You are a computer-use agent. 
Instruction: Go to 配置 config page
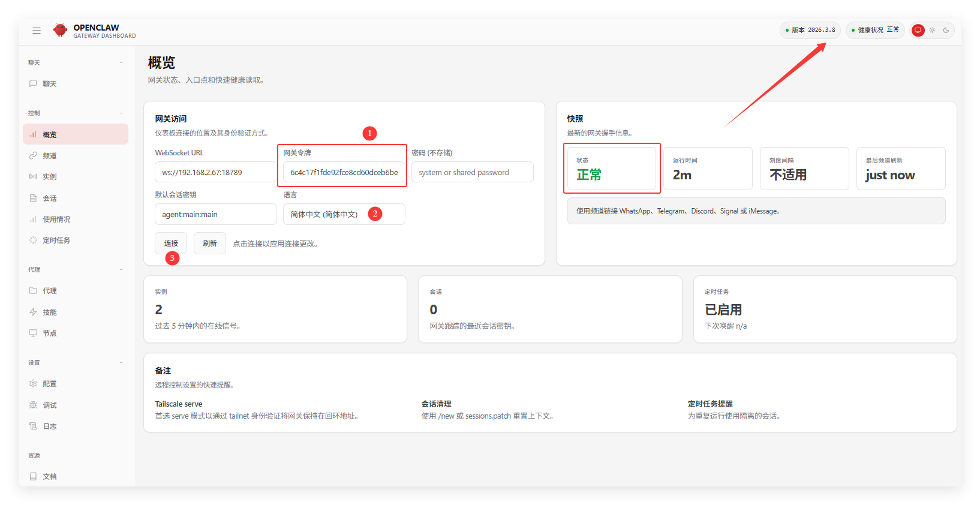(50, 384)
